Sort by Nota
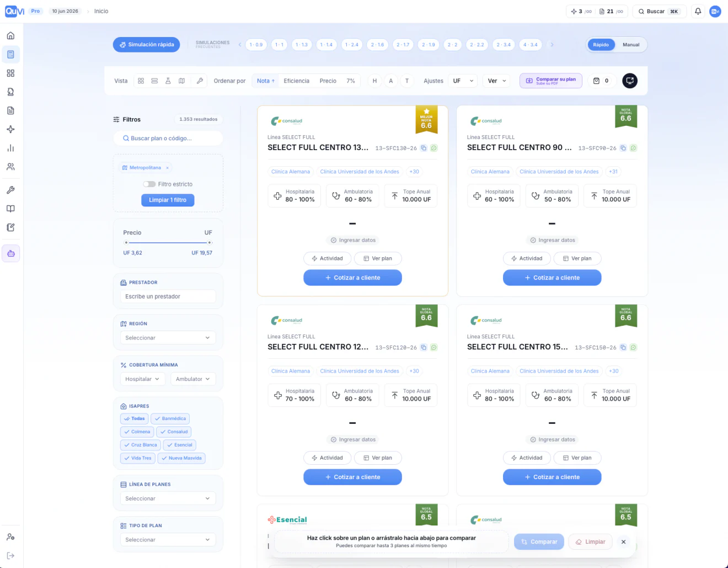This screenshot has width=728, height=568. [265, 81]
